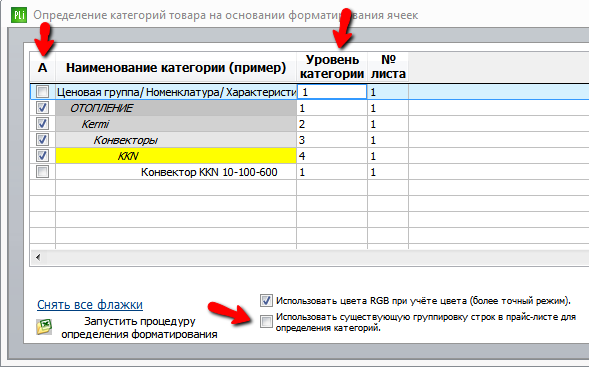Edit the category level field of the first row
589x367 pixels.
(332, 92)
